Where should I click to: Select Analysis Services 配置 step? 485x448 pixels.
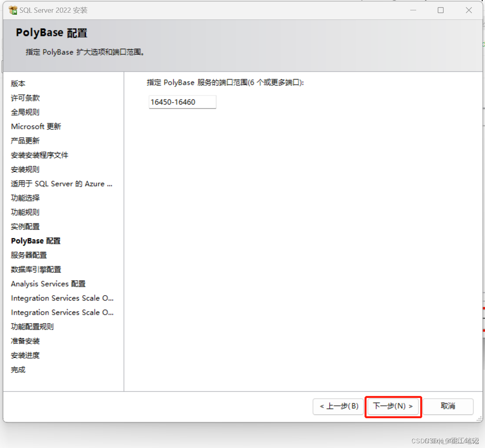click(x=48, y=284)
